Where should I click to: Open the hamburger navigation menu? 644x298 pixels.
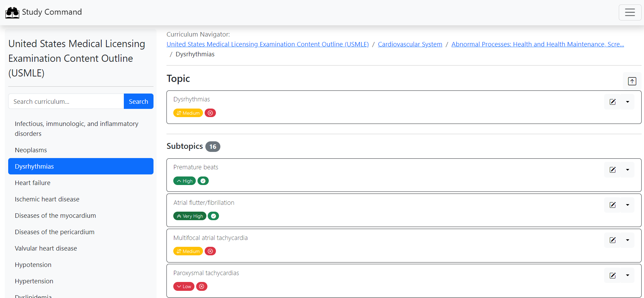click(630, 13)
